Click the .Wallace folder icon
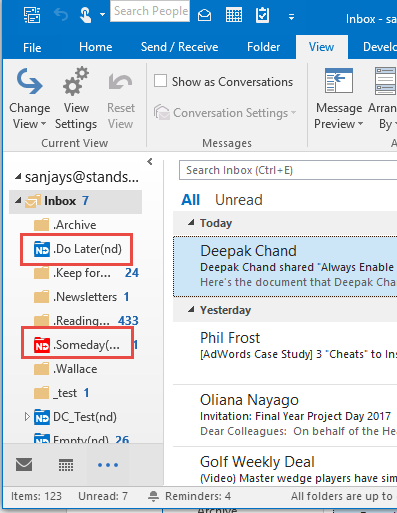 42,369
